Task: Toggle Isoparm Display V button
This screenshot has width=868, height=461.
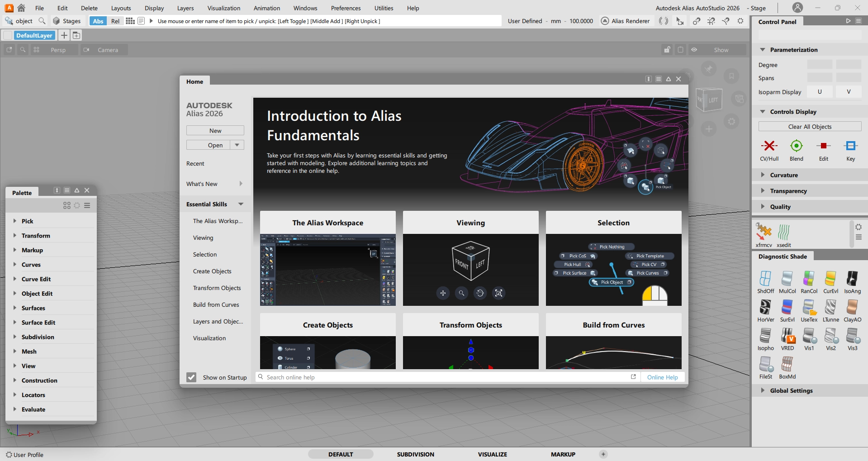Action: (x=849, y=92)
